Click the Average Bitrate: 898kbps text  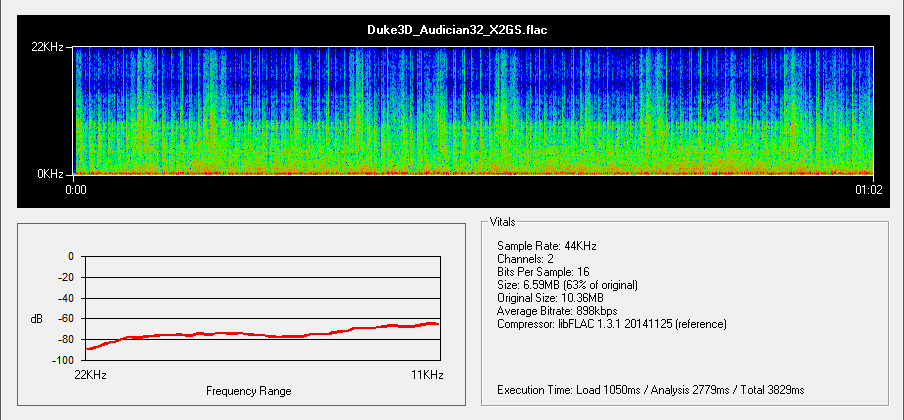(557, 311)
